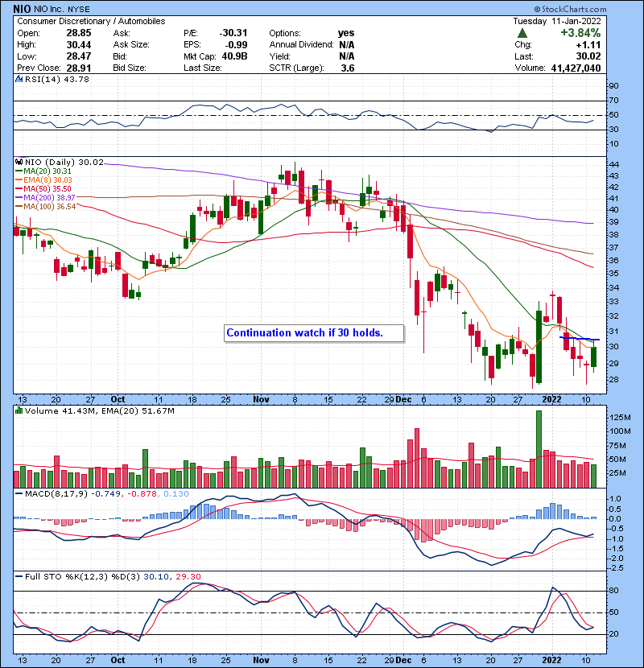Click the StockCharts.com attribution text
The width and height of the screenshot is (644, 668).
(570, 9)
